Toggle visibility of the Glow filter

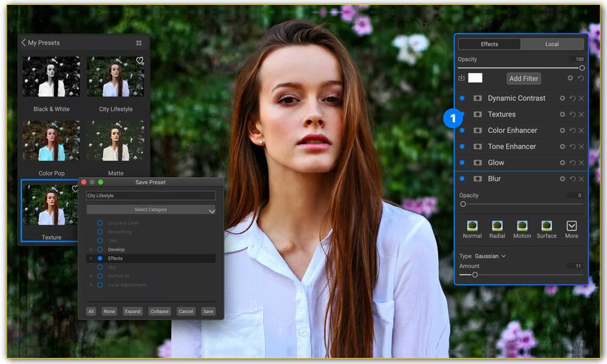tap(462, 162)
